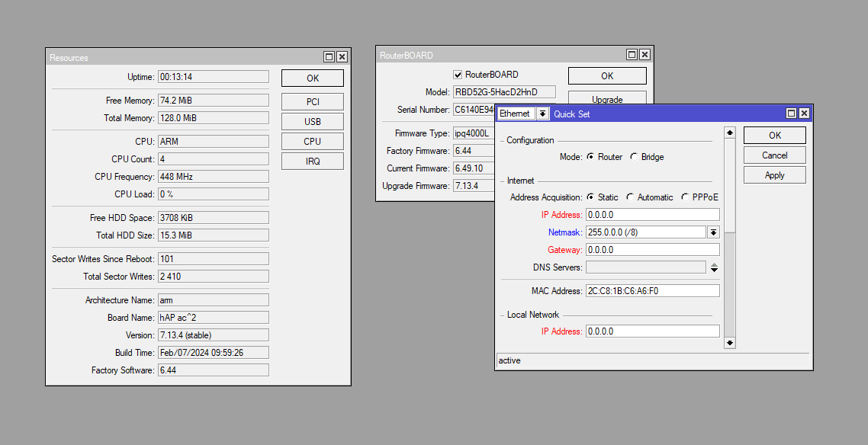The width and height of the screenshot is (868, 445).
Task: Click the CPU Load value 0 %
Action: [213, 194]
